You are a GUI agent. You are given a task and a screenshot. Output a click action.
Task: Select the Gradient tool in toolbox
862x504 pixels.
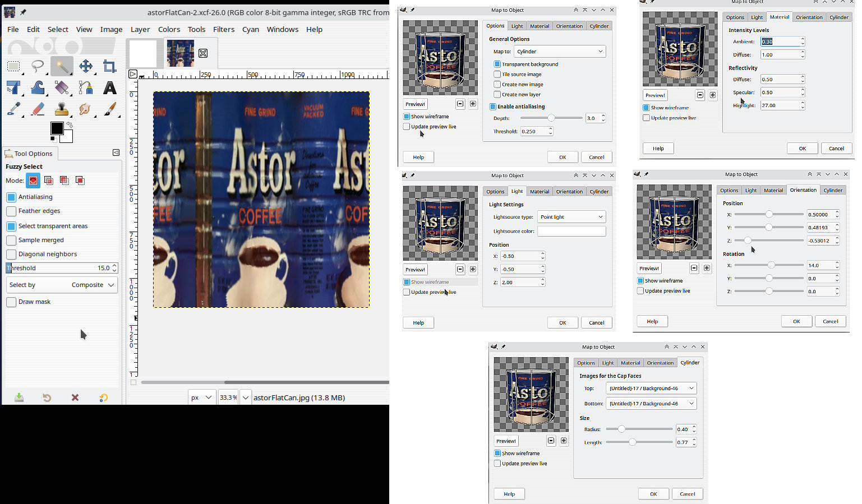click(x=62, y=87)
